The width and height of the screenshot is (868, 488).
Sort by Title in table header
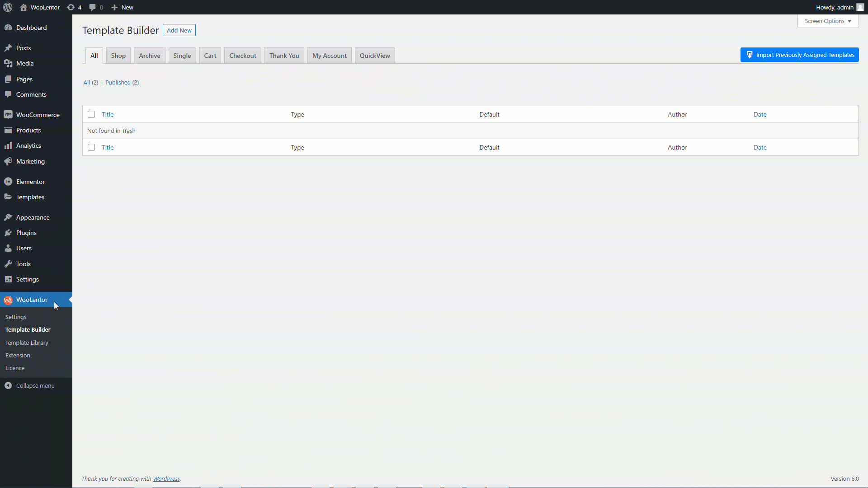tap(108, 114)
